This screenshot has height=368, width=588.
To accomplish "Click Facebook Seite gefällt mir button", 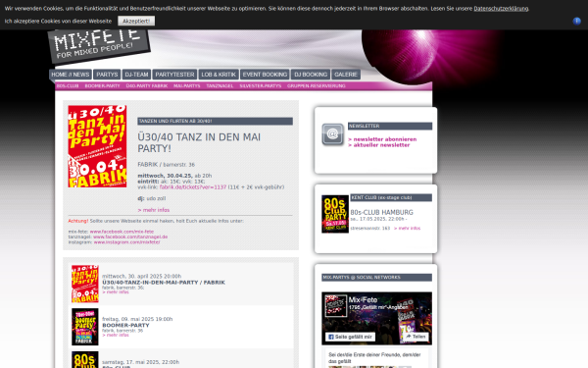I will (350, 337).
